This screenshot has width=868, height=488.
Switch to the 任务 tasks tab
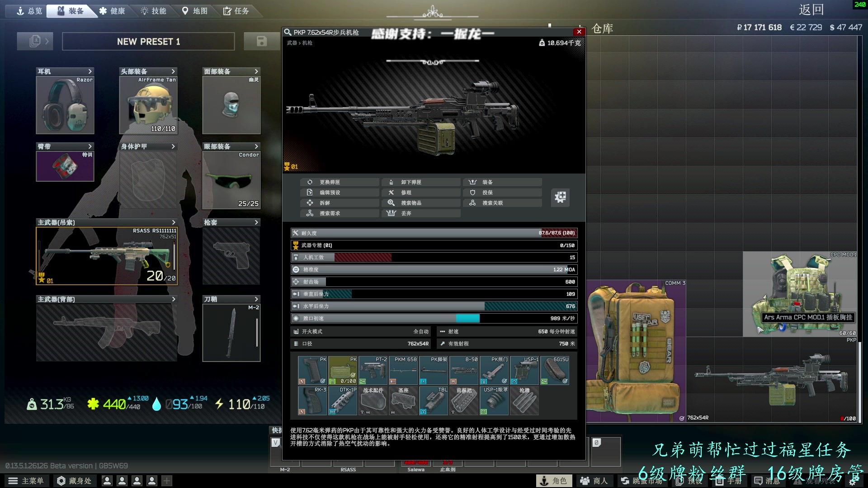click(x=236, y=11)
